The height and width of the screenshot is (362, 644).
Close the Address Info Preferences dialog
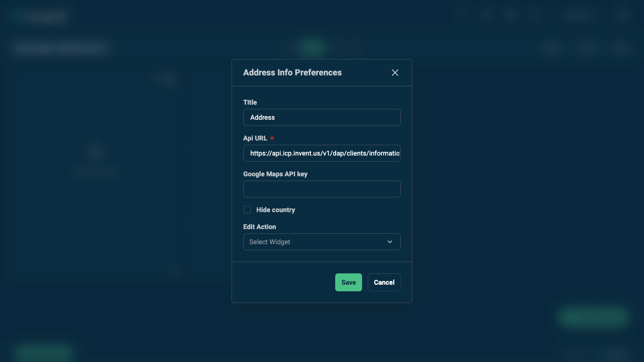point(395,73)
